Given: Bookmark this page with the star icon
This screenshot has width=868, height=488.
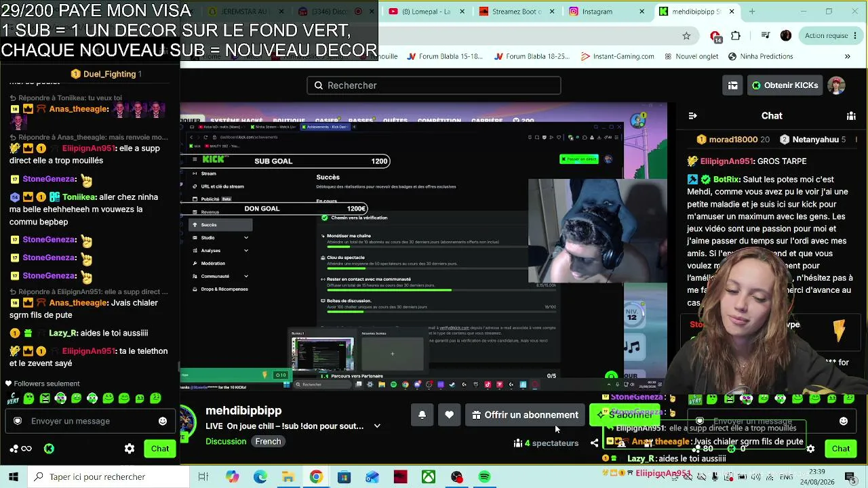Looking at the screenshot, I should point(686,36).
